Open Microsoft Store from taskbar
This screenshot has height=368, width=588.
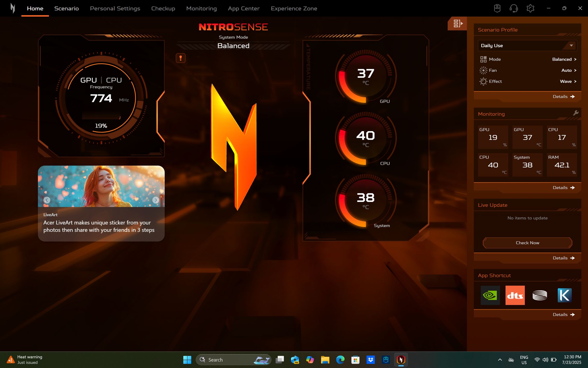[355, 360]
